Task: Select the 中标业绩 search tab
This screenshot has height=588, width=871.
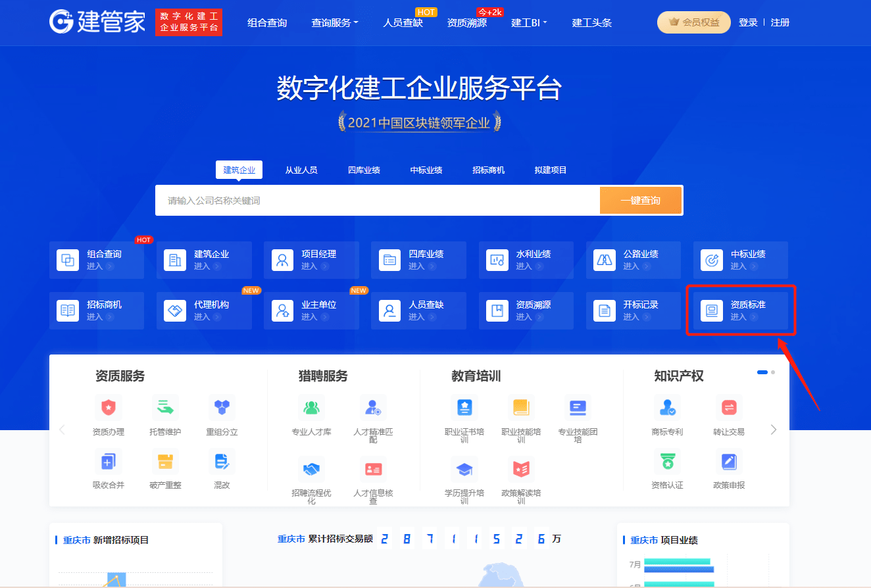Action: 426,170
